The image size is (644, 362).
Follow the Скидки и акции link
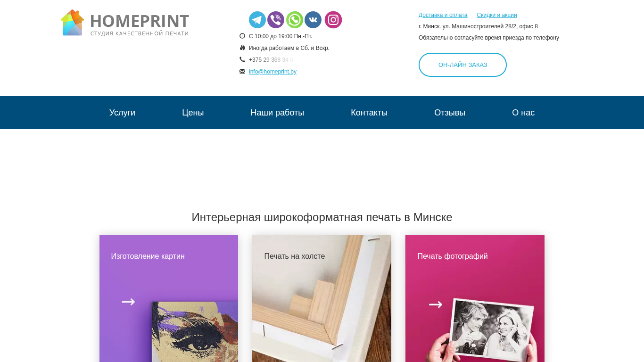[x=497, y=15]
